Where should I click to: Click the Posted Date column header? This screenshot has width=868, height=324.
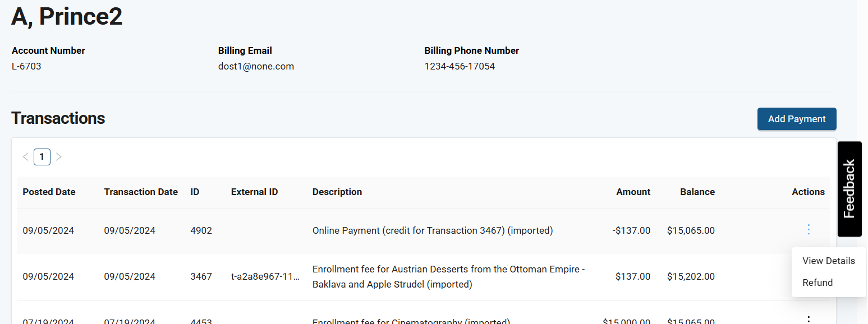tap(49, 192)
